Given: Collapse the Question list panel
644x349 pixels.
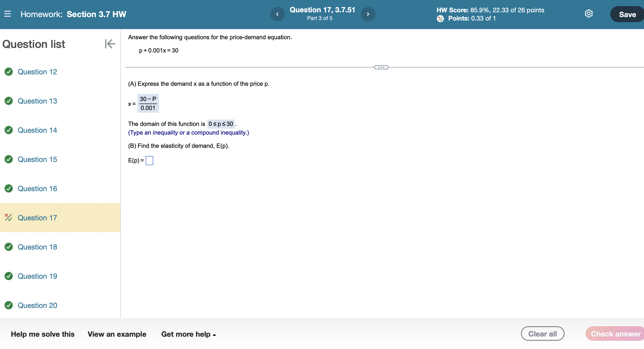Looking at the screenshot, I should (x=110, y=44).
